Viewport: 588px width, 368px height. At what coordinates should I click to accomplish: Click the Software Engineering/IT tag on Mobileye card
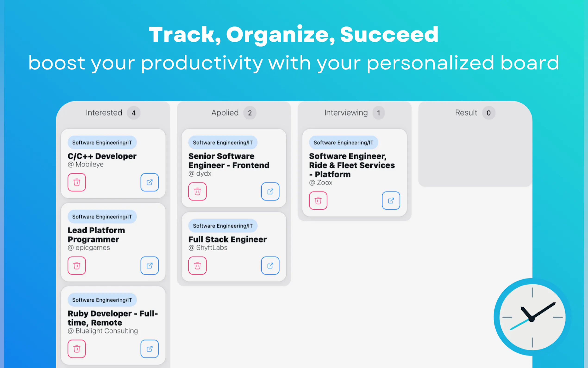102,143
